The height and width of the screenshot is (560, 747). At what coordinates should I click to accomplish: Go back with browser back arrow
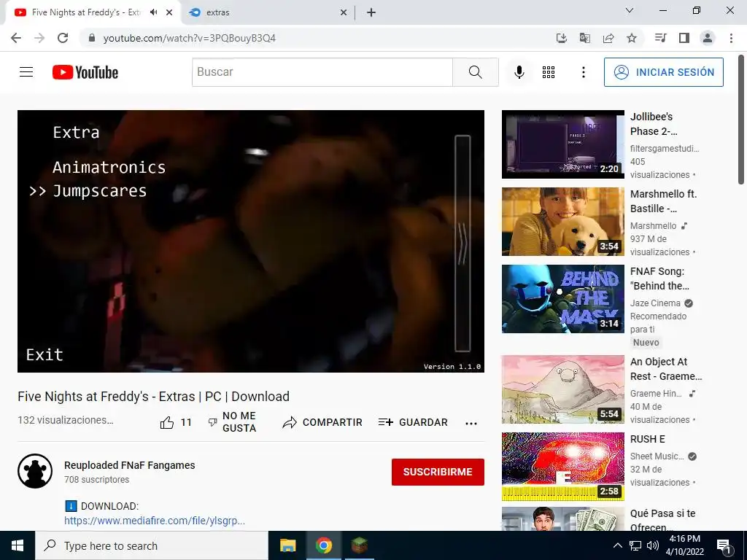click(16, 38)
